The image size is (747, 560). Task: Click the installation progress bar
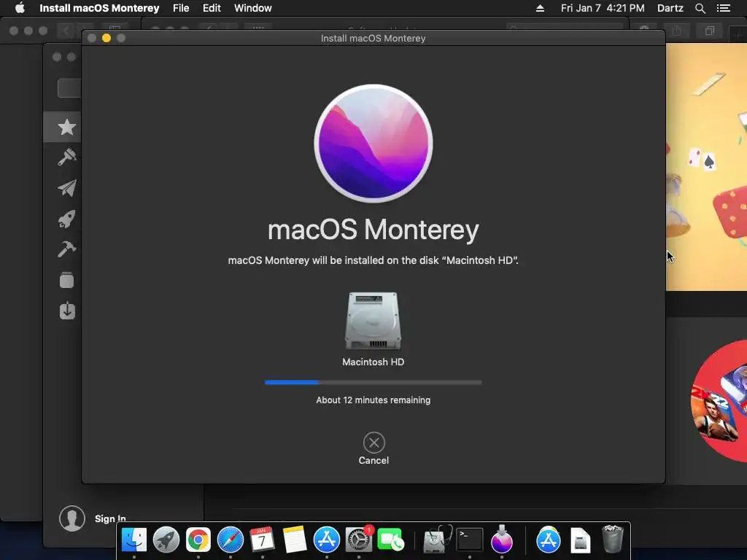(x=373, y=382)
